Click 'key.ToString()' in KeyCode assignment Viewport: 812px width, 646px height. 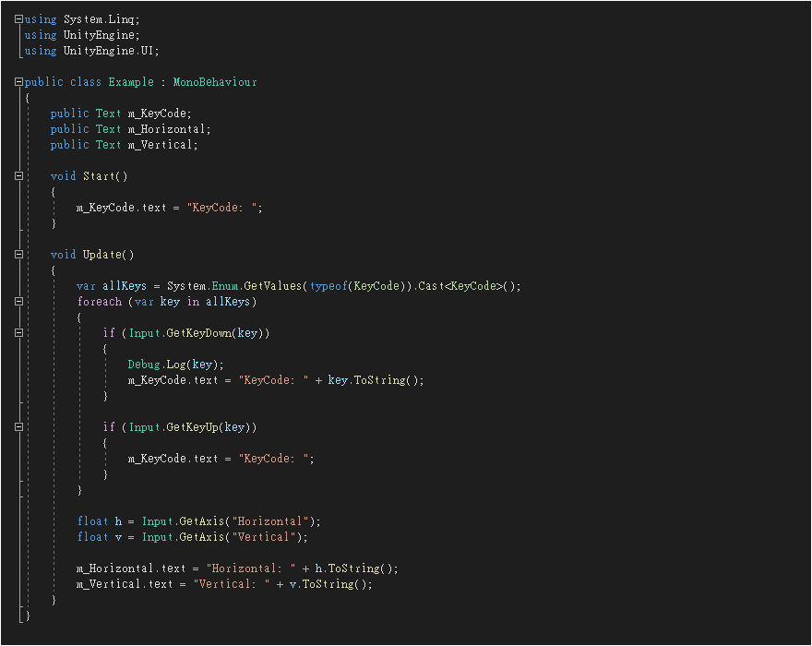(x=373, y=380)
